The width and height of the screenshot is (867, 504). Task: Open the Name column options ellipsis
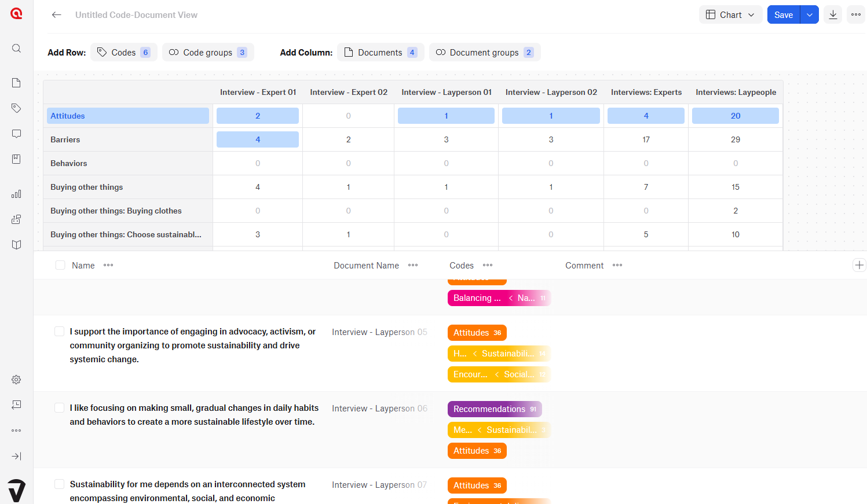[x=108, y=265]
